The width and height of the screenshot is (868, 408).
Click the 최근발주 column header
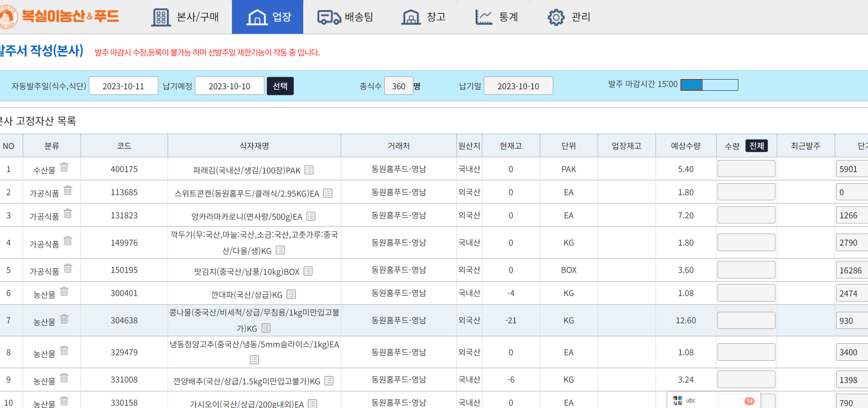click(x=806, y=146)
